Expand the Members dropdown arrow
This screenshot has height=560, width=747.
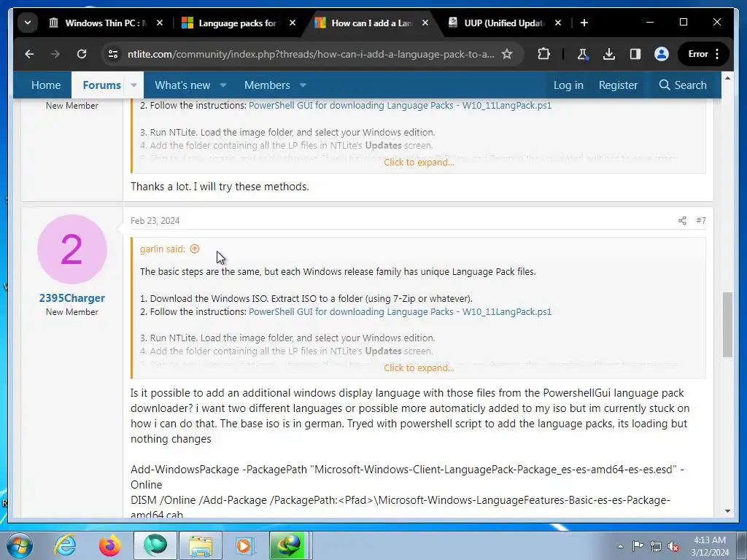point(303,85)
